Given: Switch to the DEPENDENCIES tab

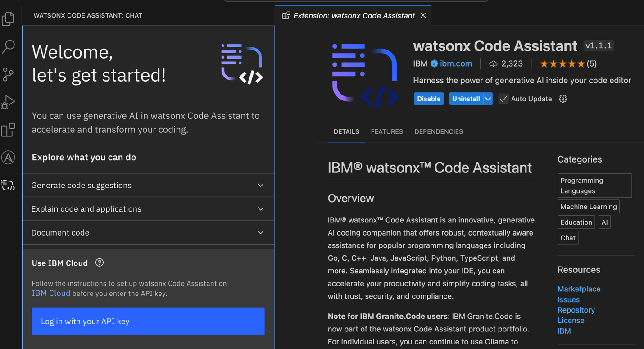Looking at the screenshot, I should 439,131.
